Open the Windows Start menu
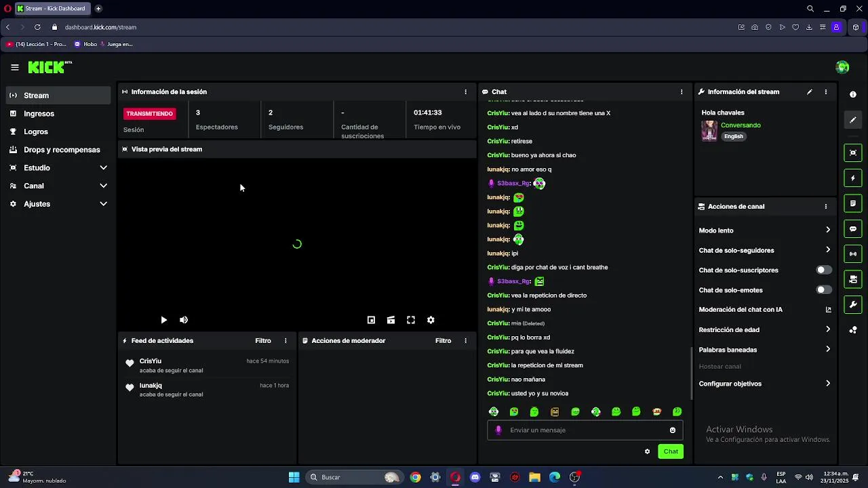868x488 pixels. pos(294,477)
